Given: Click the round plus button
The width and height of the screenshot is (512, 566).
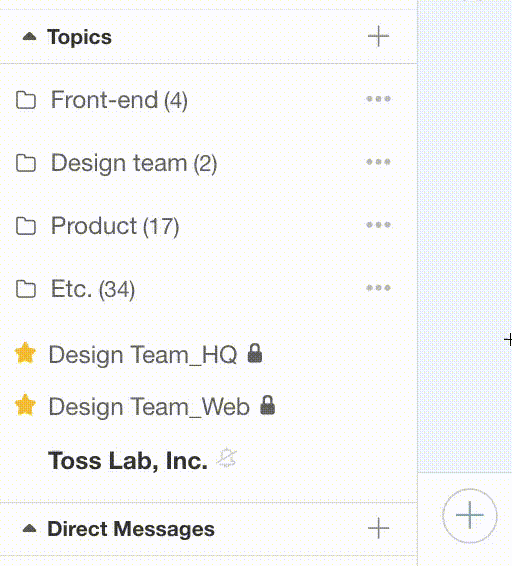Looking at the screenshot, I should (x=469, y=515).
